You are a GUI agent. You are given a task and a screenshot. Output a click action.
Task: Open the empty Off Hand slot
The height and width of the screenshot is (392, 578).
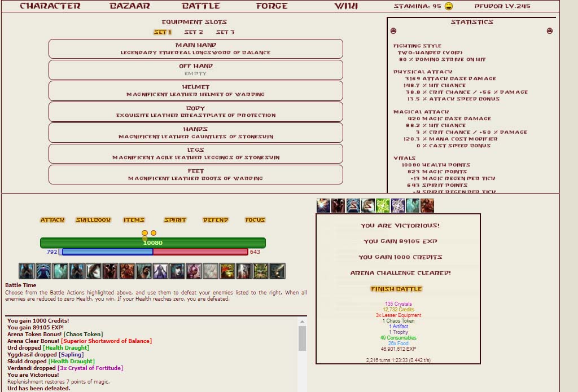click(195, 69)
